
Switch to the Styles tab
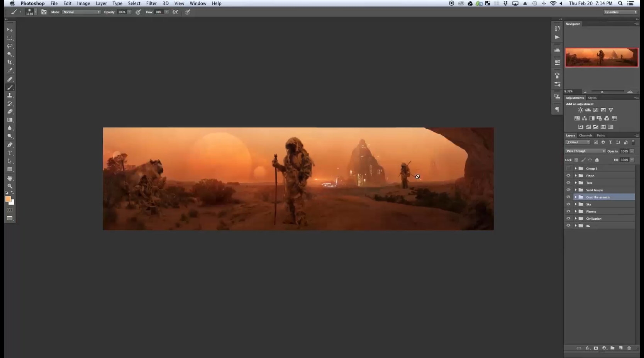(592, 98)
